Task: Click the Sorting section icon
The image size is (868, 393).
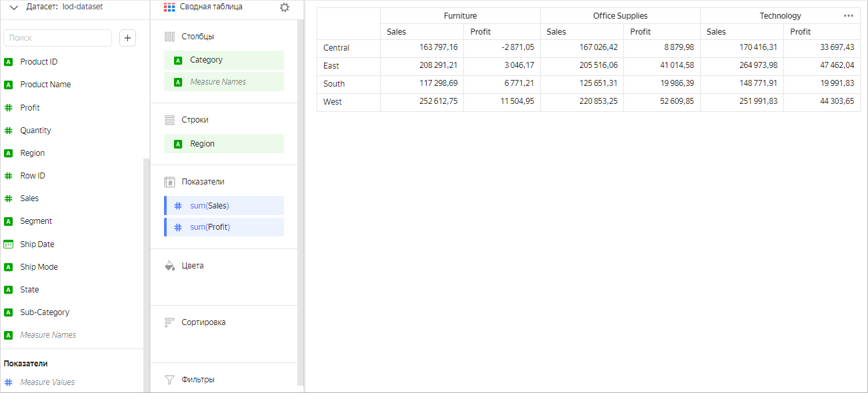Action: tap(169, 322)
